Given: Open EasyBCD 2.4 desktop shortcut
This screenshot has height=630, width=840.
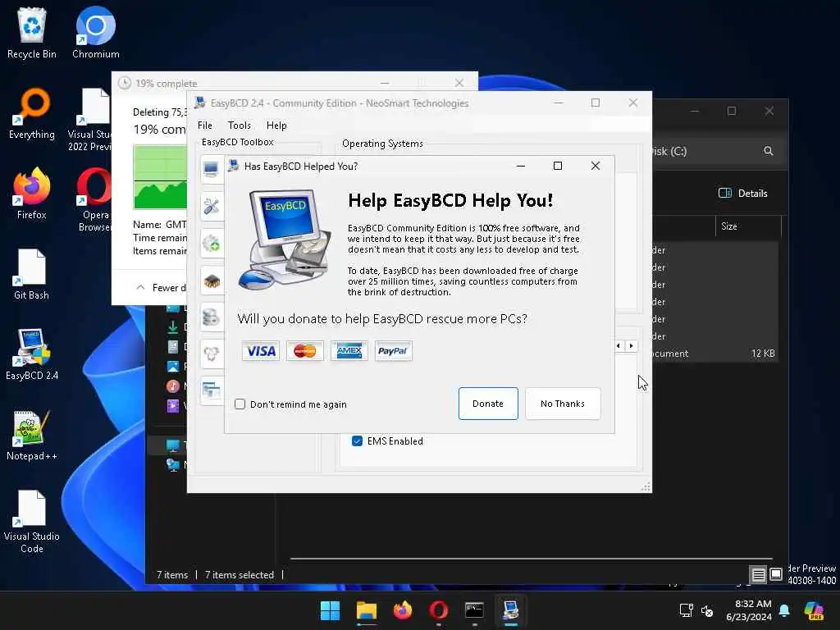Looking at the screenshot, I should tap(32, 354).
